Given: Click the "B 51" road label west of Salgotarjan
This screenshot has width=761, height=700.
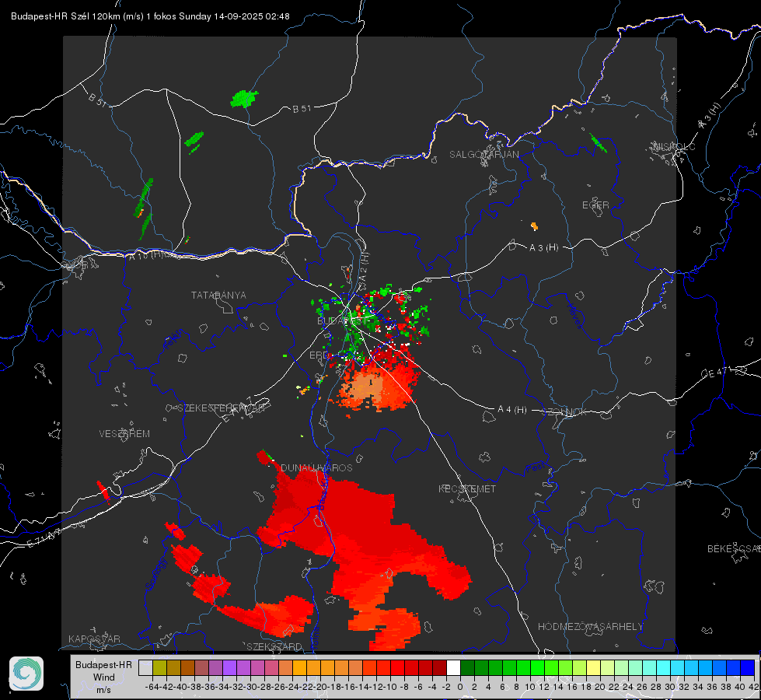Looking at the screenshot, I should pyautogui.click(x=302, y=109).
